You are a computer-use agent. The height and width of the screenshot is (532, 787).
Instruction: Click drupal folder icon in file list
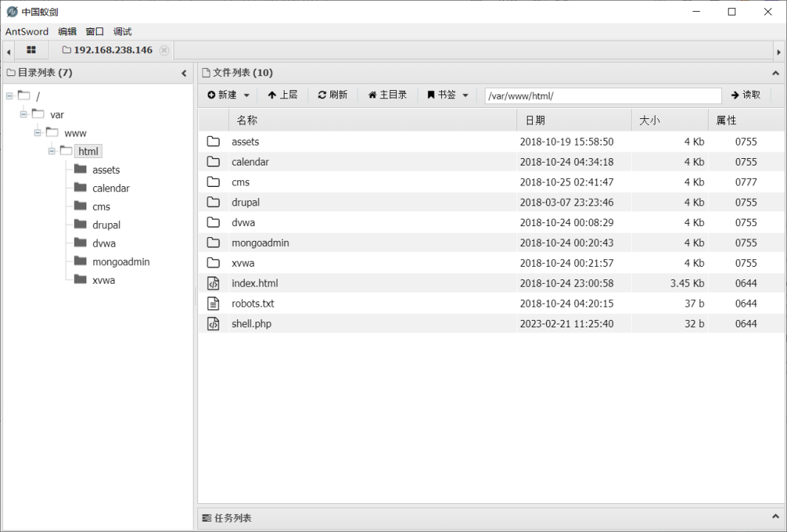(214, 202)
